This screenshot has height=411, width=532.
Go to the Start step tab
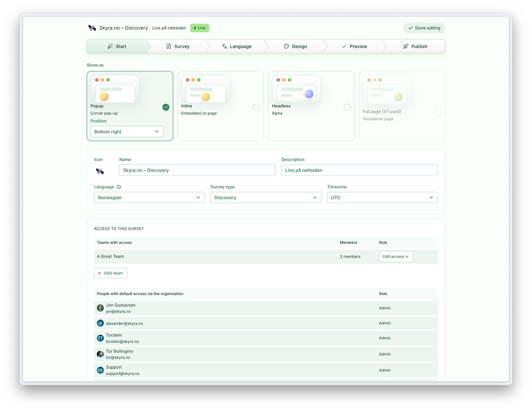[x=117, y=46]
